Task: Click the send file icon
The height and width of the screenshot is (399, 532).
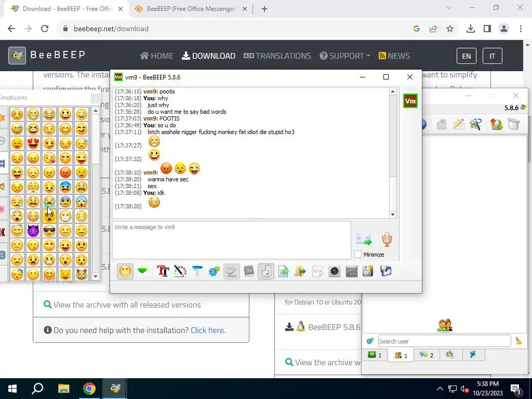Action: (283, 271)
